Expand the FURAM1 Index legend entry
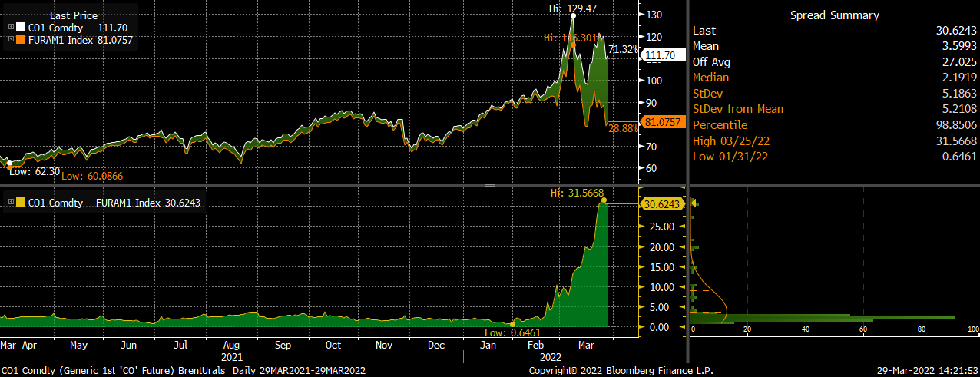 pyautogui.click(x=11, y=38)
